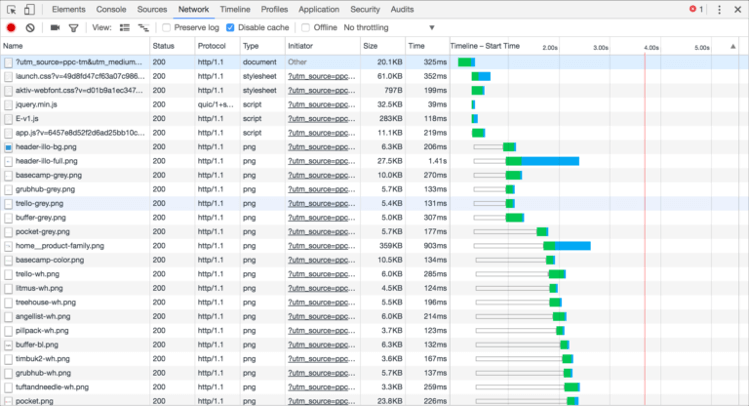Stop recording the network log
Viewport: 749px width, 406px height.
(11, 28)
